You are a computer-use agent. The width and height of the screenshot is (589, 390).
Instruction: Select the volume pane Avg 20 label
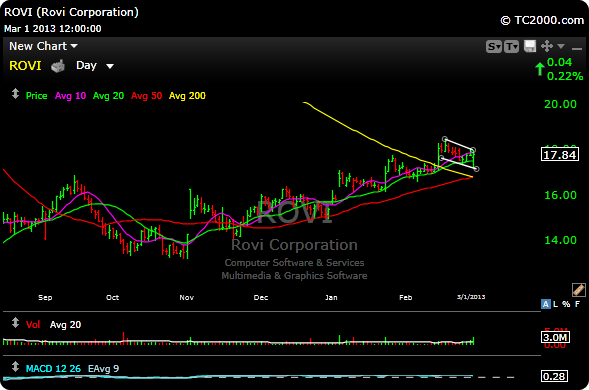point(65,325)
